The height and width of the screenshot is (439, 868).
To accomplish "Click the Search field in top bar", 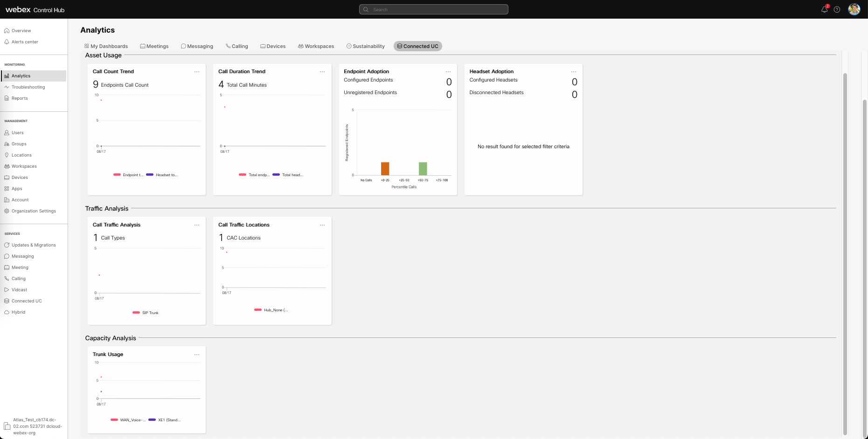I will tap(434, 9).
